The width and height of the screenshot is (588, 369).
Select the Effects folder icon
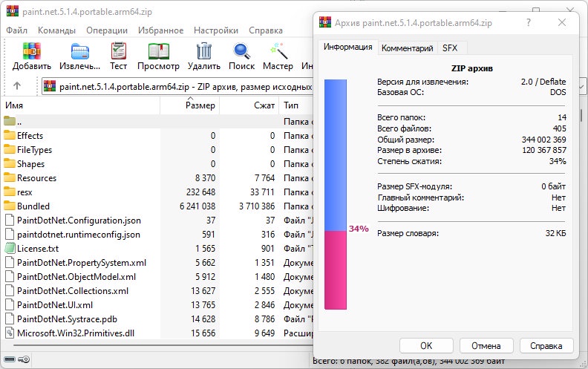10,135
